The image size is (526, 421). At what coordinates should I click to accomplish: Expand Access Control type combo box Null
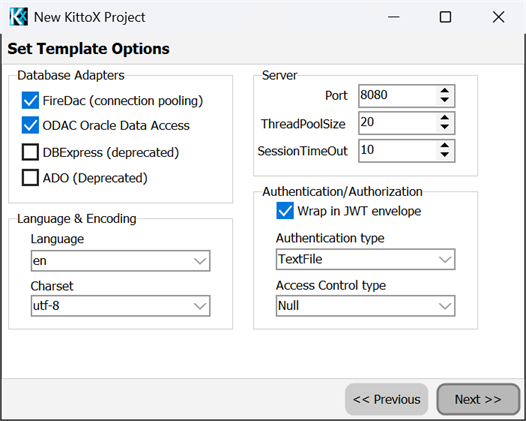[365, 306]
